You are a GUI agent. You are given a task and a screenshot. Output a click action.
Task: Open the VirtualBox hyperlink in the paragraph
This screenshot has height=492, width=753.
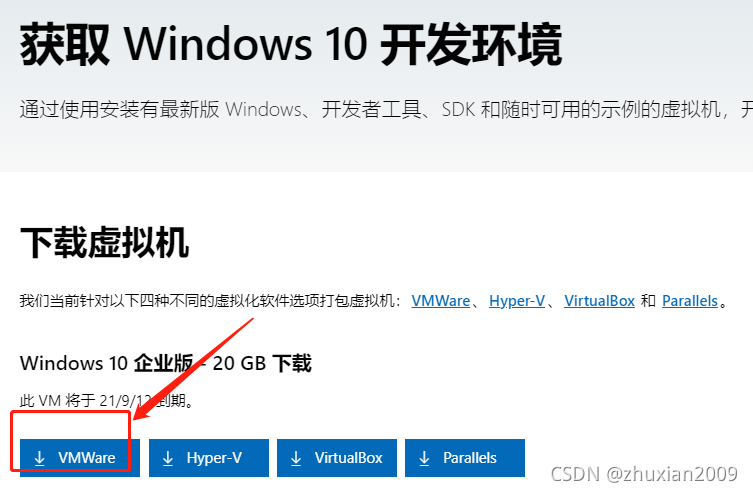[x=599, y=301]
